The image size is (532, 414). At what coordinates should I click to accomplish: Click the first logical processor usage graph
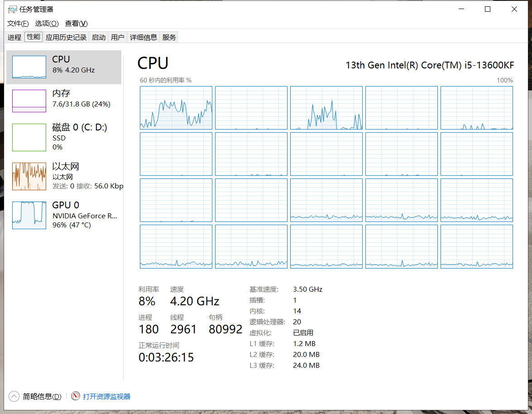click(176, 108)
